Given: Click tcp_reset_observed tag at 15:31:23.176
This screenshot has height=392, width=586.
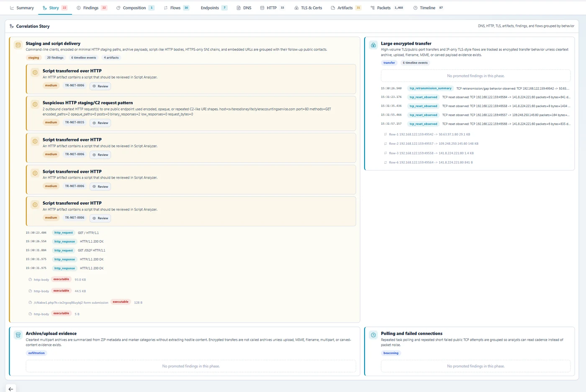Looking at the screenshot, I should pyautogui.click(x=424, y=97).
